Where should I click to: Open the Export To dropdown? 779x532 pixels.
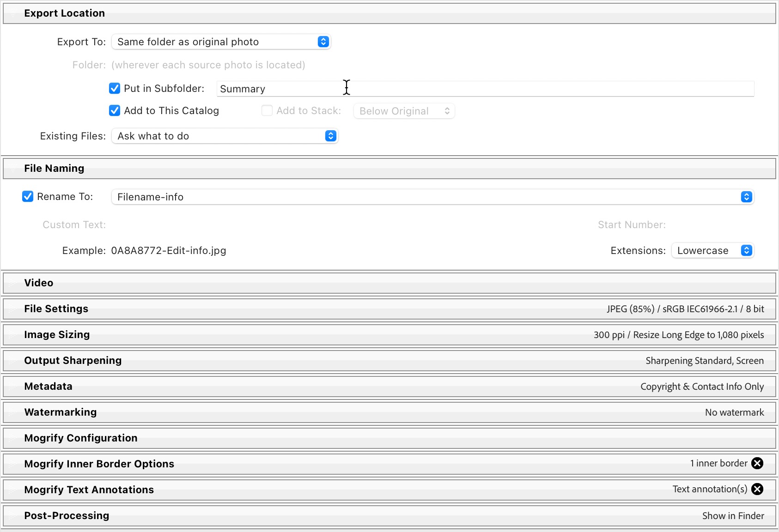[x=221, y=42]
